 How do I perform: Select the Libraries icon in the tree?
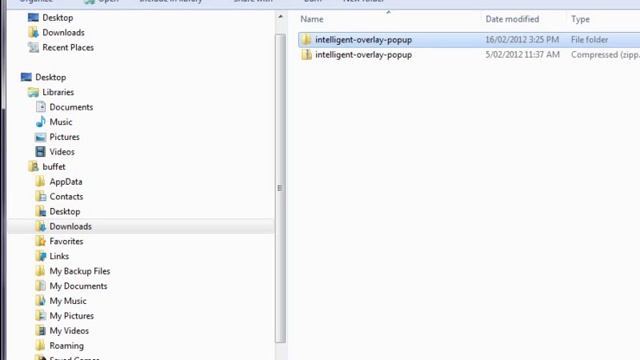tap(33, 92)
